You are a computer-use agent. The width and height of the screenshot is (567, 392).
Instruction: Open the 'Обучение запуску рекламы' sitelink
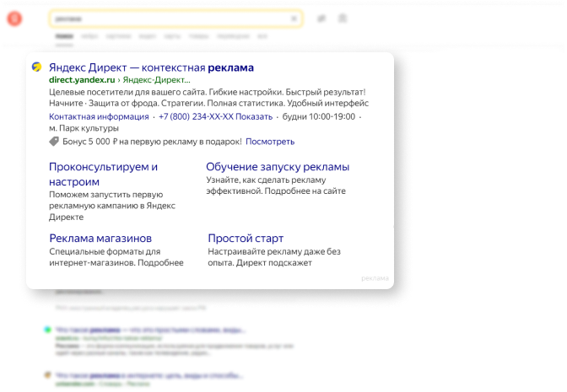click(x=278, y=167)
